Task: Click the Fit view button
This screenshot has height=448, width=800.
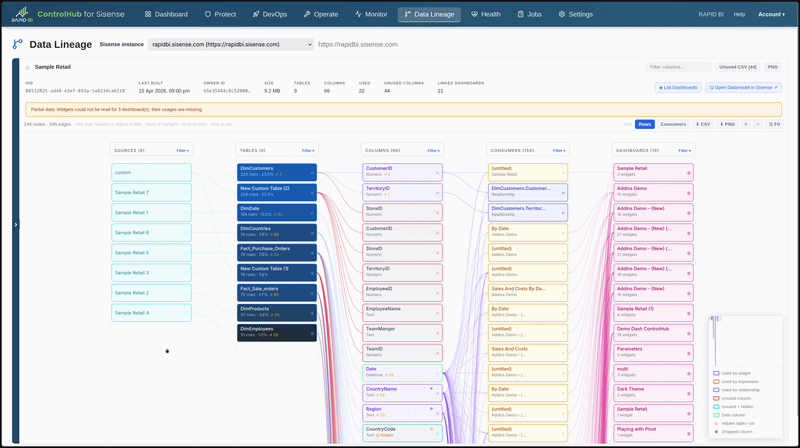Action: pyautogui.click(x=774, y=124)
